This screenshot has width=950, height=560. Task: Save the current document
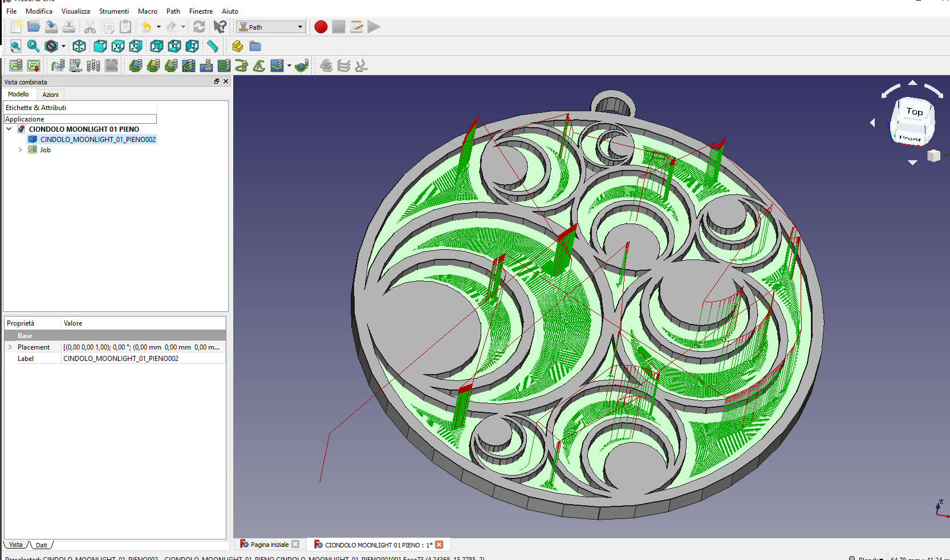(51, 27)
